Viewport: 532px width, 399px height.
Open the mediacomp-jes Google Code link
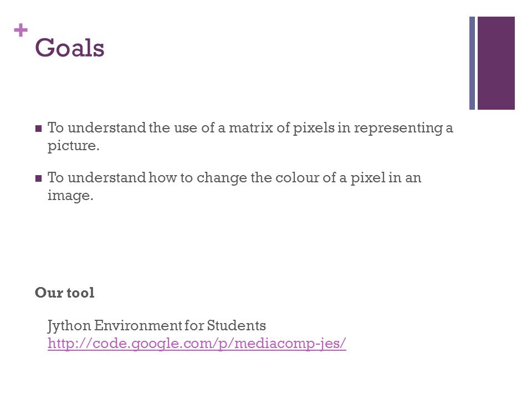pos(197,344)
